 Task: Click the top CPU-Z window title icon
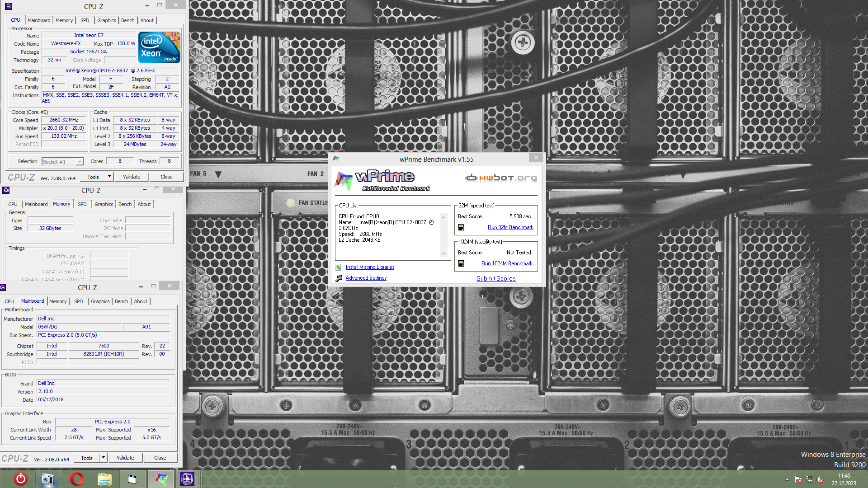coord(9,6)
